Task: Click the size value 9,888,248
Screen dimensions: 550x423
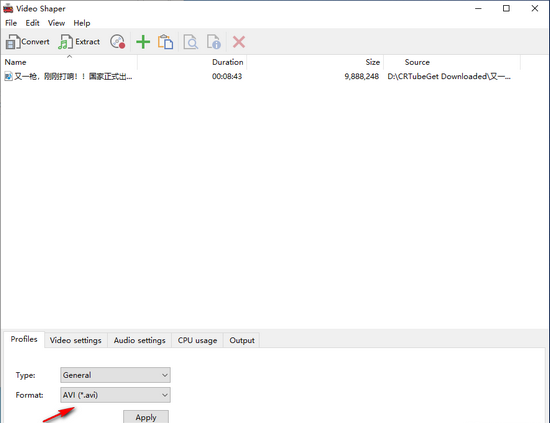Action: pos(362,76)
